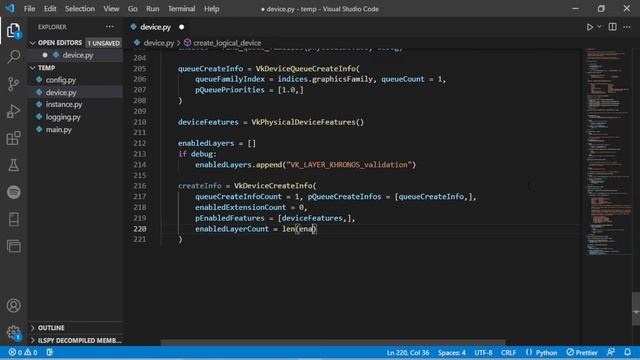This screenshot has width=640, height=360.
Task: Click the horizontal editor scrollbar
Action: 333,342
